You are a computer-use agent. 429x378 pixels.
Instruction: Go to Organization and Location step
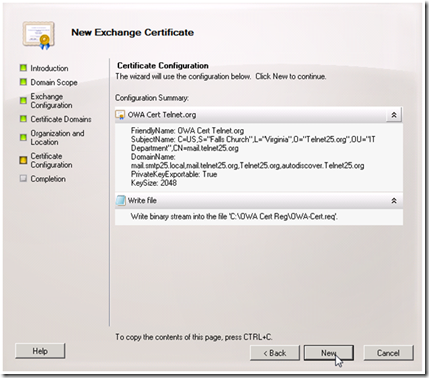(x=57, y=138)
